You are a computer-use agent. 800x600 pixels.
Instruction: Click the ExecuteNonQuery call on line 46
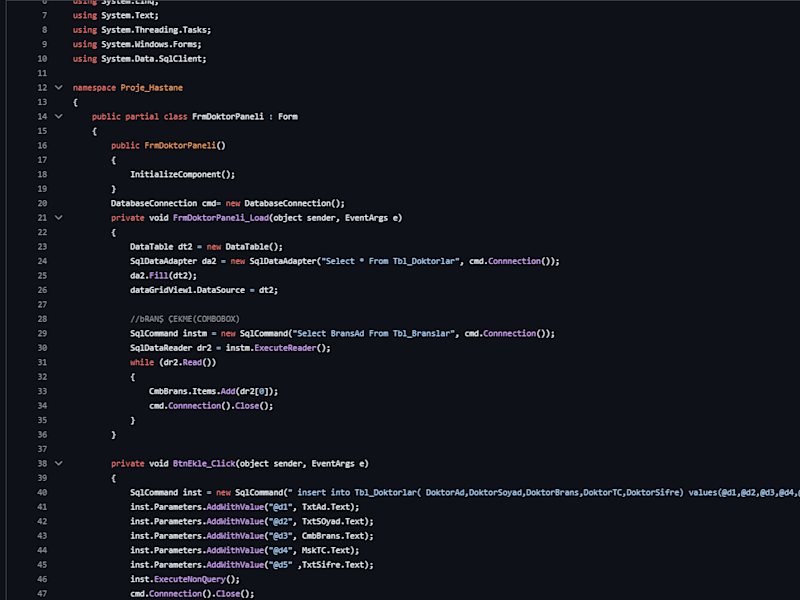pos(190,579)
